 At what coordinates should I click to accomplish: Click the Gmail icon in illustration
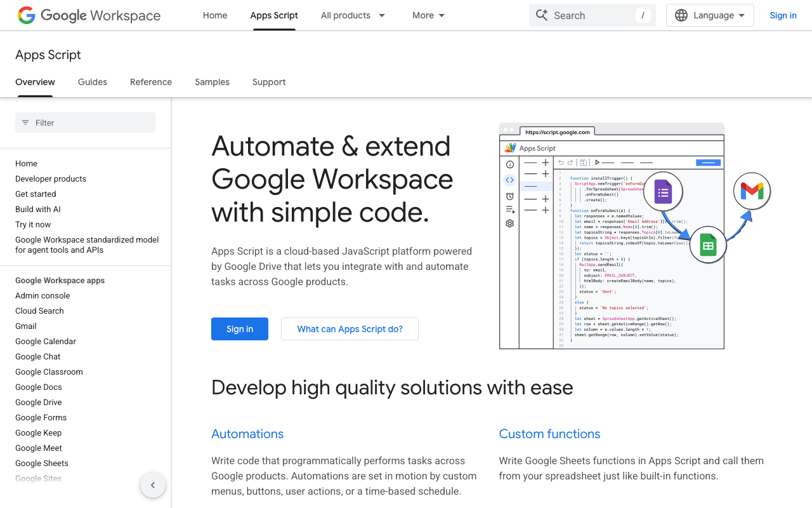[x=752, y=190]
